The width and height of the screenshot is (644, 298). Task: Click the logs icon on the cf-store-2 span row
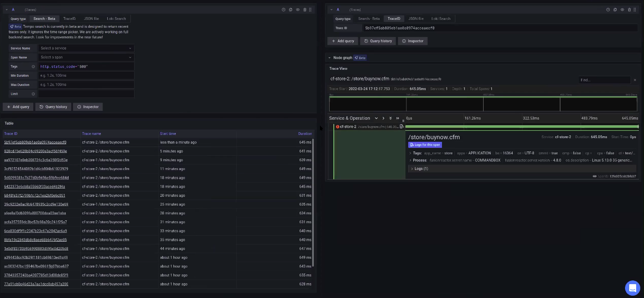pos(402,127)
